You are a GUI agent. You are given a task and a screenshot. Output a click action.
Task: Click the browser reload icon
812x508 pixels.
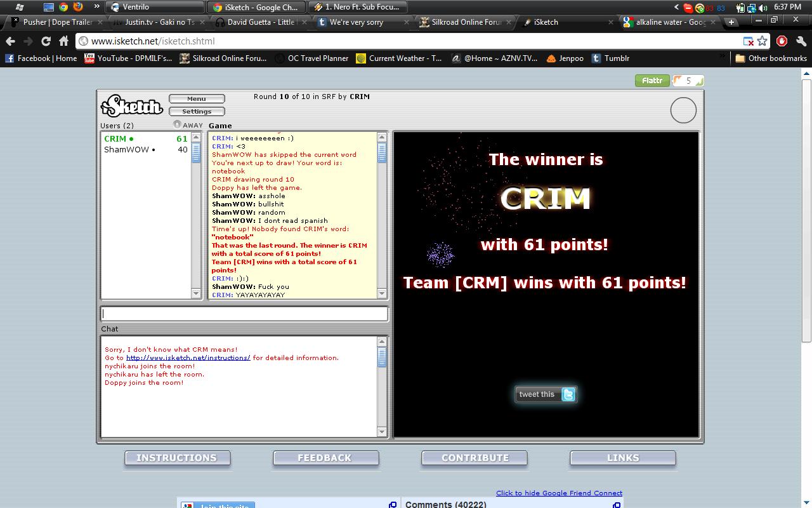click(x=46, y=41)
